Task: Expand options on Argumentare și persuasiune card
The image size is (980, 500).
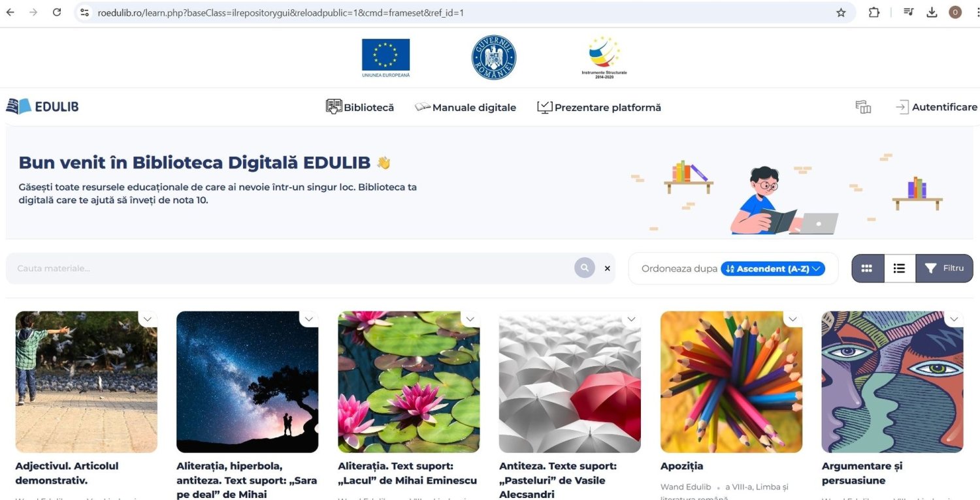Action: 954,319
